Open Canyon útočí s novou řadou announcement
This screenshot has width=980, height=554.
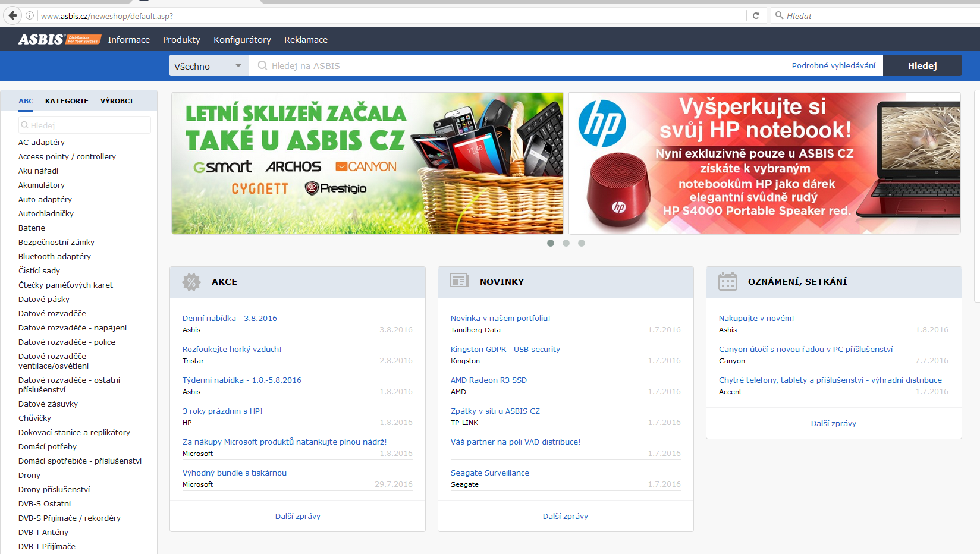pos(806,350)
